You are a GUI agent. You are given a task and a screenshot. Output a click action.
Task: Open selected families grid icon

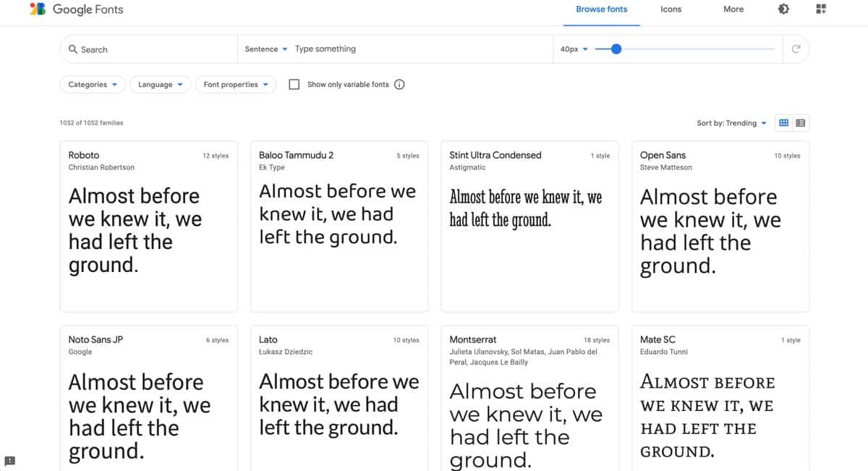pyautogui.click(x=821, y=9)
